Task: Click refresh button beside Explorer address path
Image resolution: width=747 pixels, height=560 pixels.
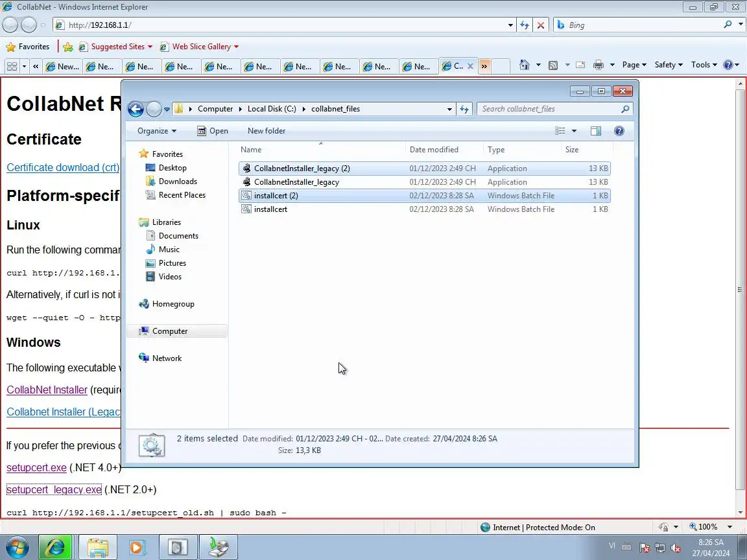Action: pos(464,109)
